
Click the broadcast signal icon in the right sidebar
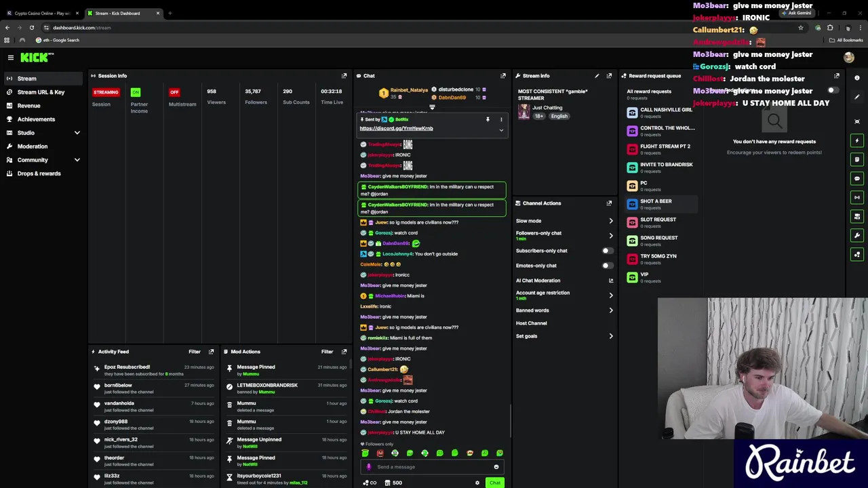click(857, 198)
